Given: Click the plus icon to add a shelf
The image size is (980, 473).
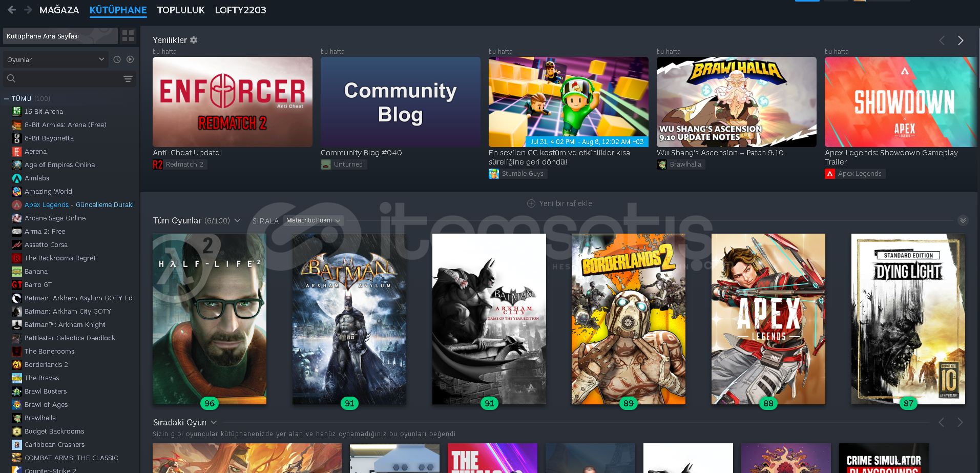Looking at the screenshot, I should click(531, 203).
